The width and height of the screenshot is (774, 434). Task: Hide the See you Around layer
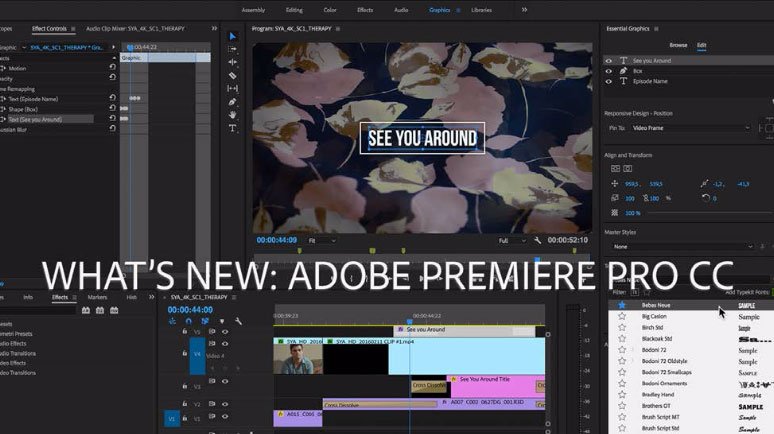pos(609,61)
